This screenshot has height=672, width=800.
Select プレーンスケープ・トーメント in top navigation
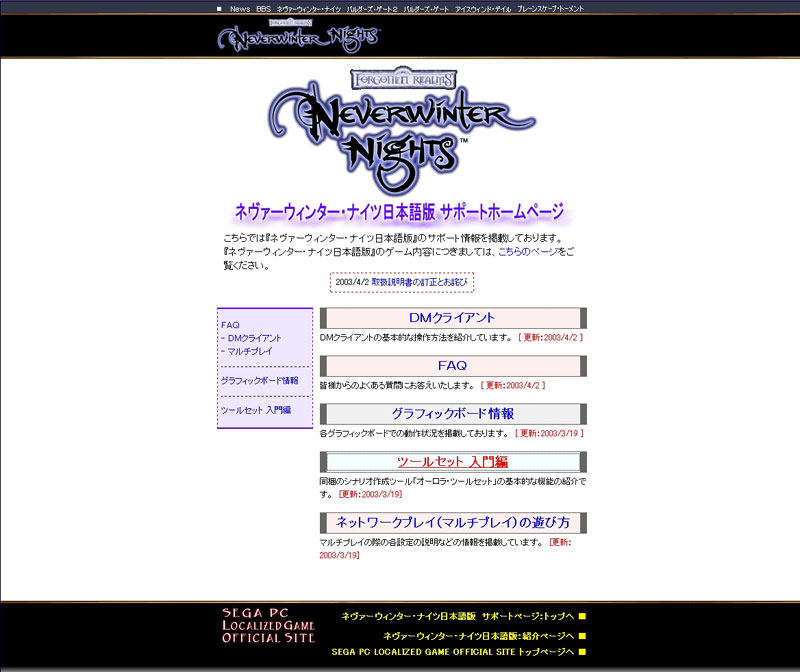coord(550,9)
